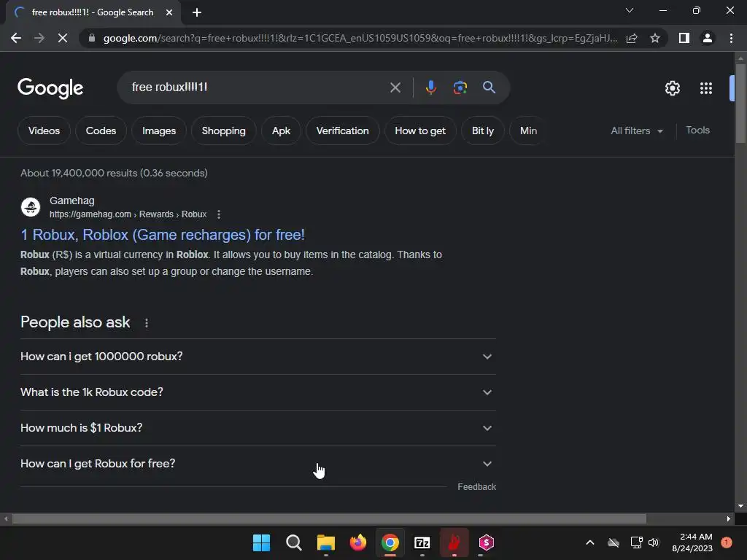Open search Tools

(697, 130)
